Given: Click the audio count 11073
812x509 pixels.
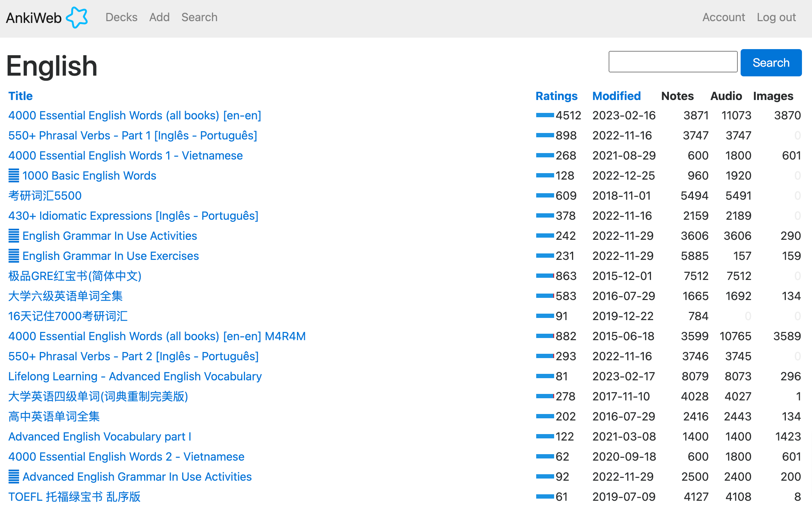Looking at the screenshot, I should click(736, 115).
